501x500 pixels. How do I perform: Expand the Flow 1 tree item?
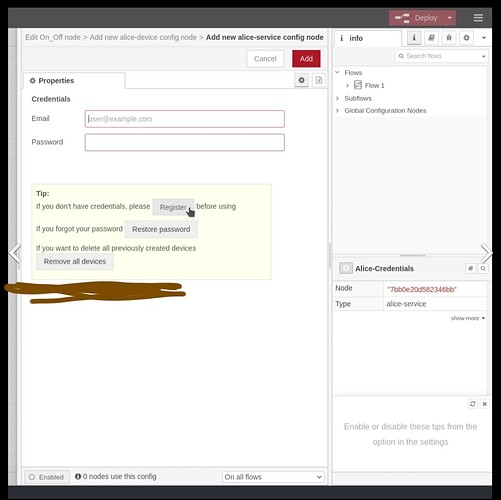[347, 86]
